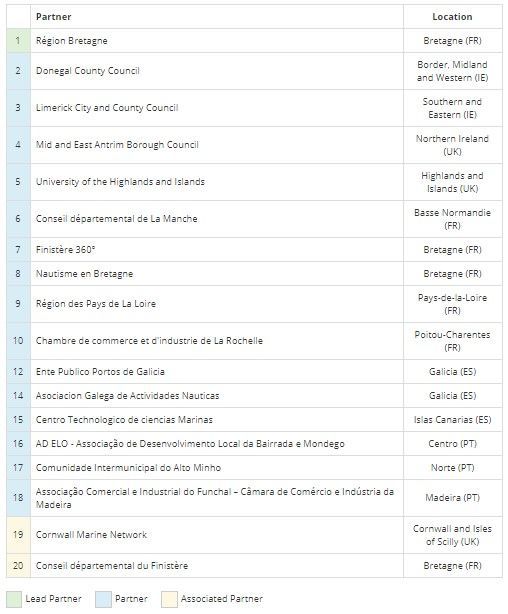Click the blue Partner legend swatch

tap(103, 599)
